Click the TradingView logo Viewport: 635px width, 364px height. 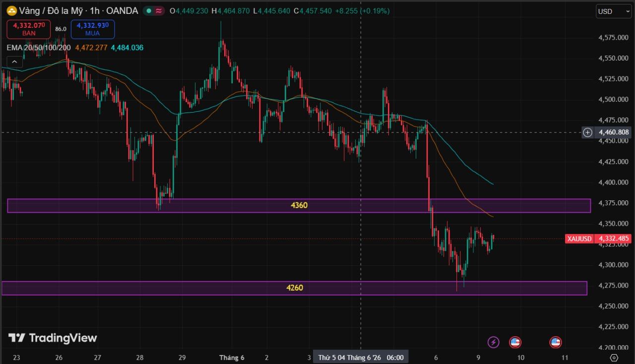click(53, 338)
